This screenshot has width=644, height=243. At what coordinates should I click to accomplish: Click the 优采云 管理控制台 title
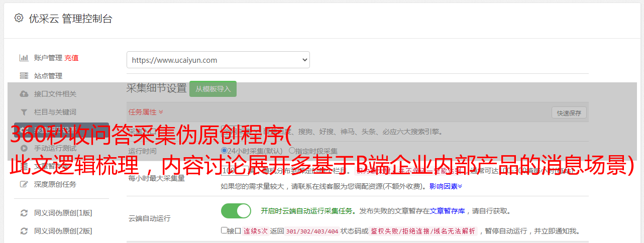[x=70, y=19]
